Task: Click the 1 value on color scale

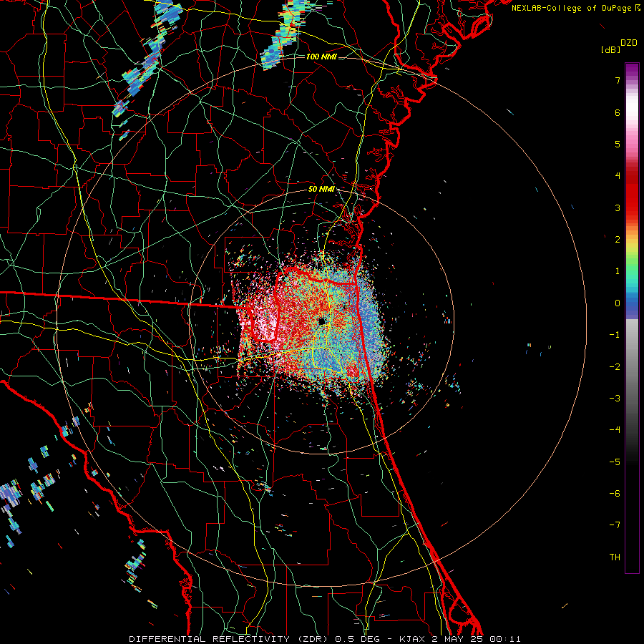Action: (618, 271)
